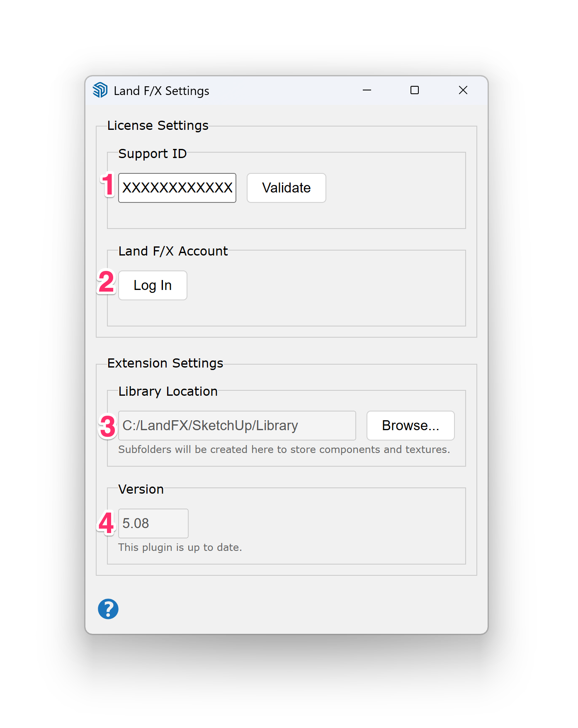Image resolution: width=578 pixels, height=728 pixels.
Task: Focus the Support ID text field
Action: [x=177, y=188]
